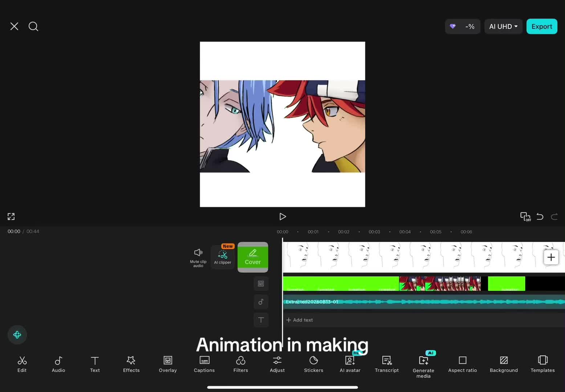Open the Filters panel
565x392 pixels.
241,364
